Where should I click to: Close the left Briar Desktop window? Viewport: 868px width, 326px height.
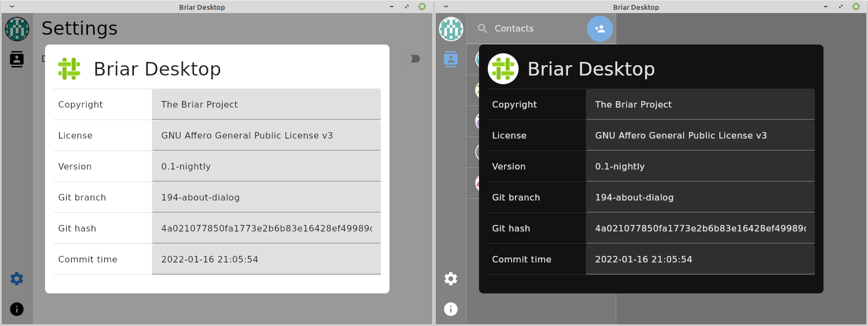[422, 7]
